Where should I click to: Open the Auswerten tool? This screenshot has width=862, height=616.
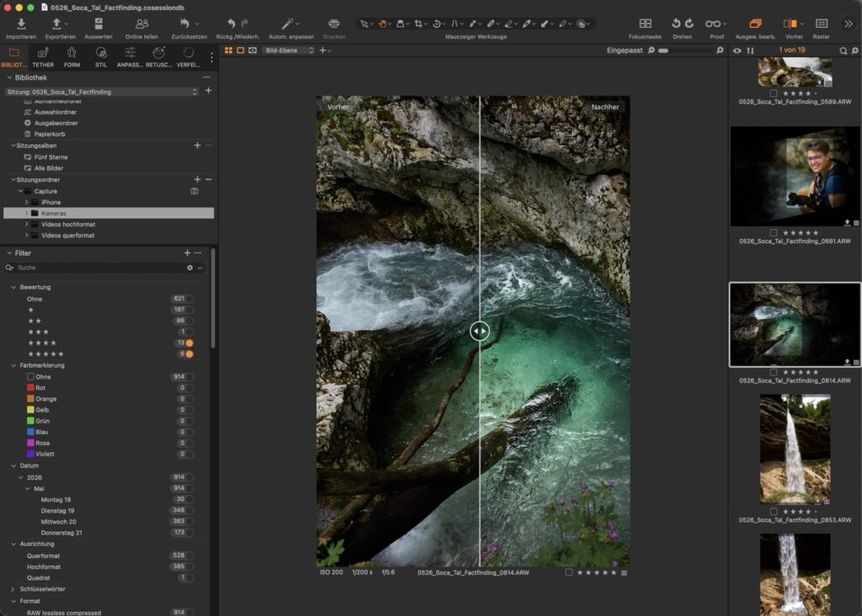(98, 24)
